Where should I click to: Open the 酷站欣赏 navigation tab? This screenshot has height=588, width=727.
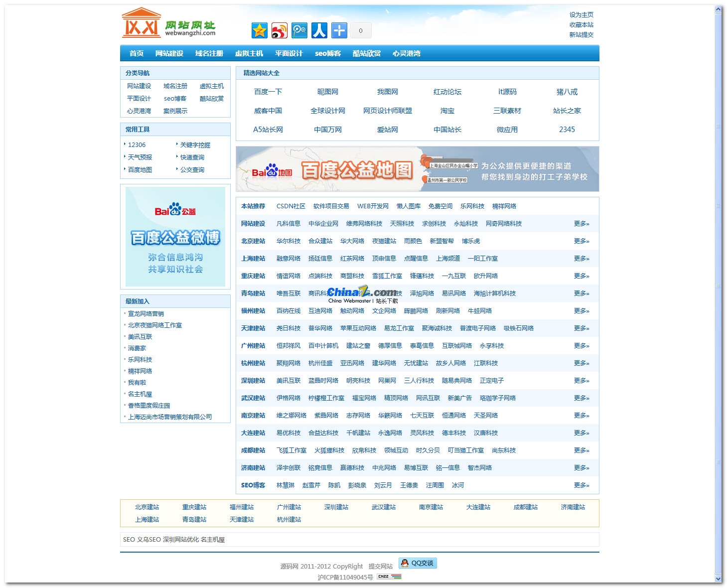[x=367, y=53]
